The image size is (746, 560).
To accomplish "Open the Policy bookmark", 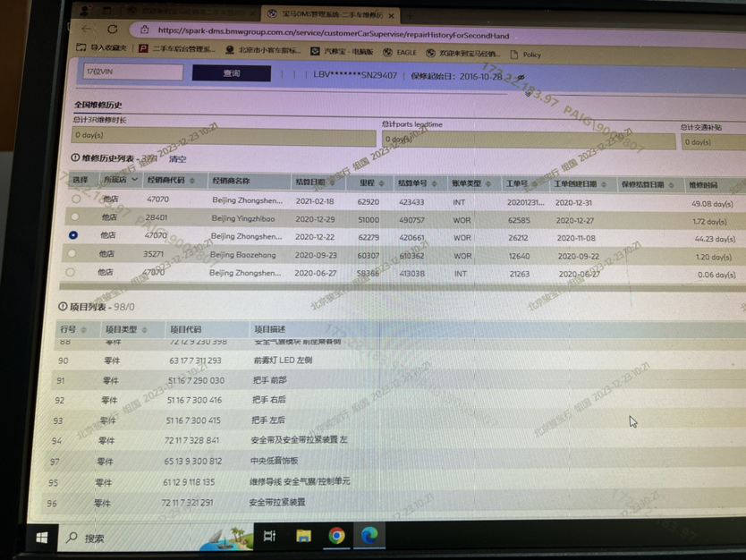I will pos(526,55).
